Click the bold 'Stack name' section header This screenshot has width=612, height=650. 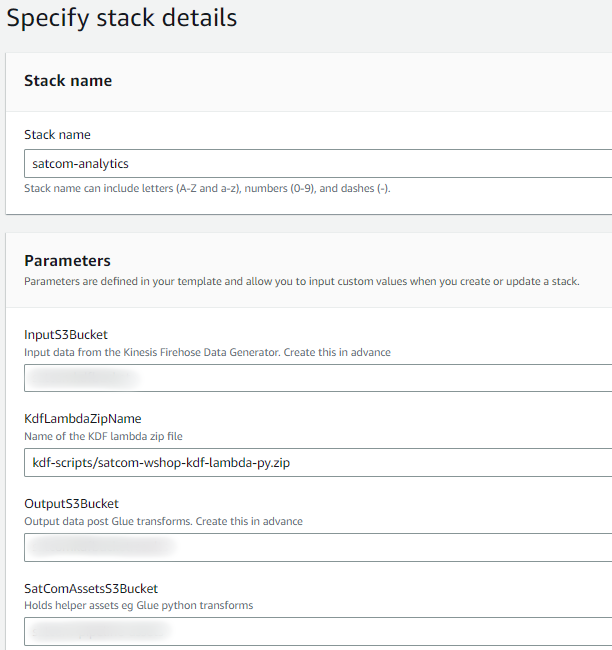pos(68,81)
